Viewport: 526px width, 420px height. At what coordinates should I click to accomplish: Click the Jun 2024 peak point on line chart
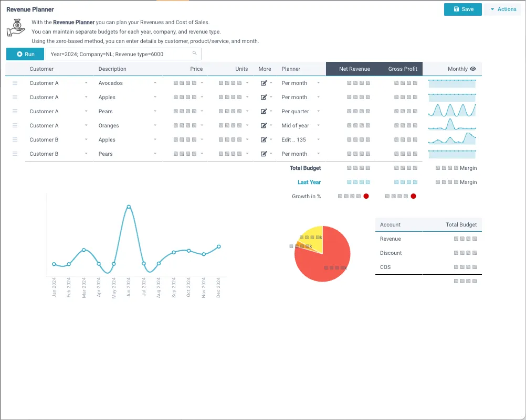(x=129, y=207)
